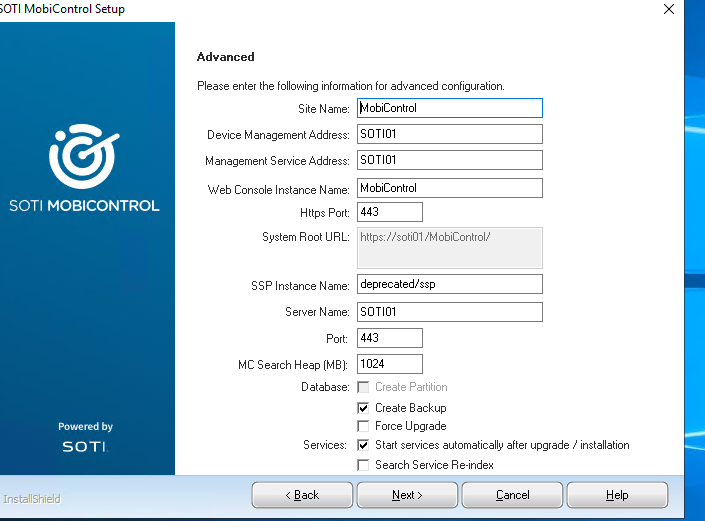Enable the Create Partition checkbox
This screenshot has width=705, height=521.
(364, 387)
